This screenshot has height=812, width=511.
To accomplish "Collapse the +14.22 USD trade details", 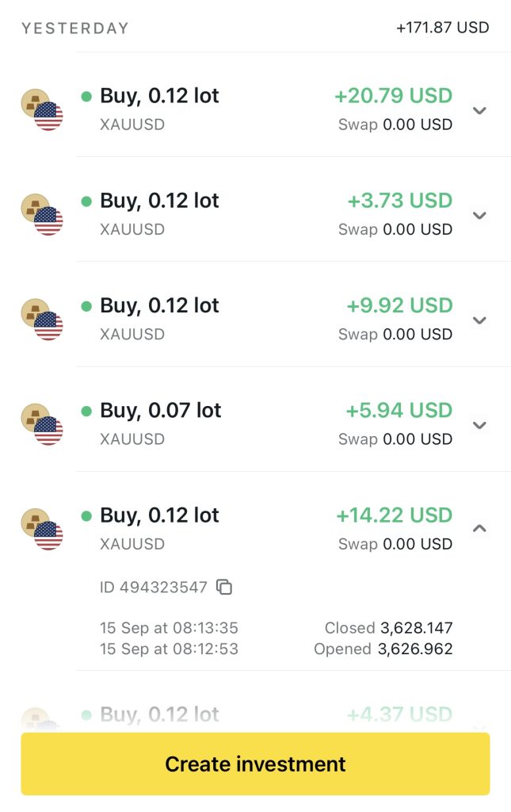I will (479, 529).
